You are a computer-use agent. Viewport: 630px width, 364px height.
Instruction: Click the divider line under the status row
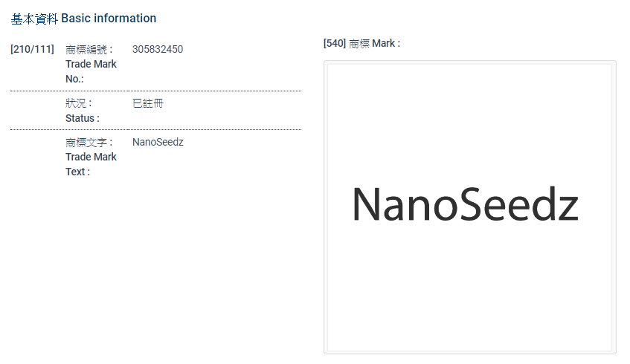[155, 129]
